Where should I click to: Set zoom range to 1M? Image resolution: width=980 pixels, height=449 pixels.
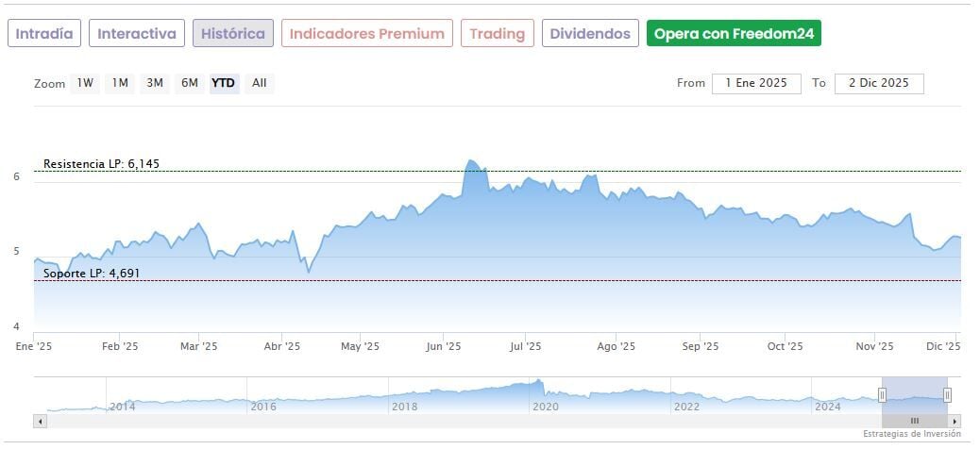click(x=120, y=83)
